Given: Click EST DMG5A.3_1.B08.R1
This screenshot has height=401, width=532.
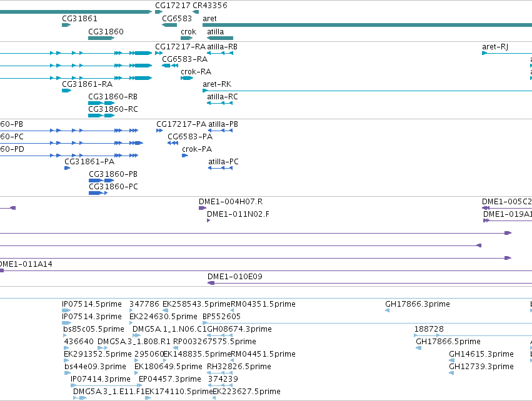Looking at the screenshot, I should (x=103, y=348).
